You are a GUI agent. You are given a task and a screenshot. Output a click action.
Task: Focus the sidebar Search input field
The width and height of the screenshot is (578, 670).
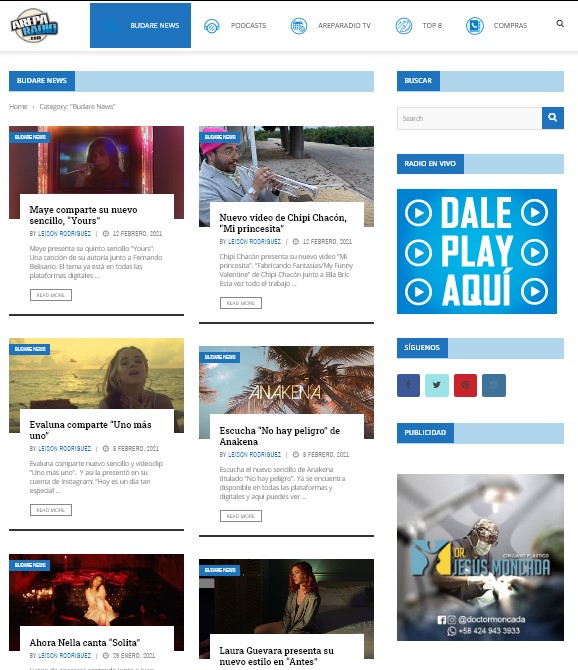tap(469, 118)
